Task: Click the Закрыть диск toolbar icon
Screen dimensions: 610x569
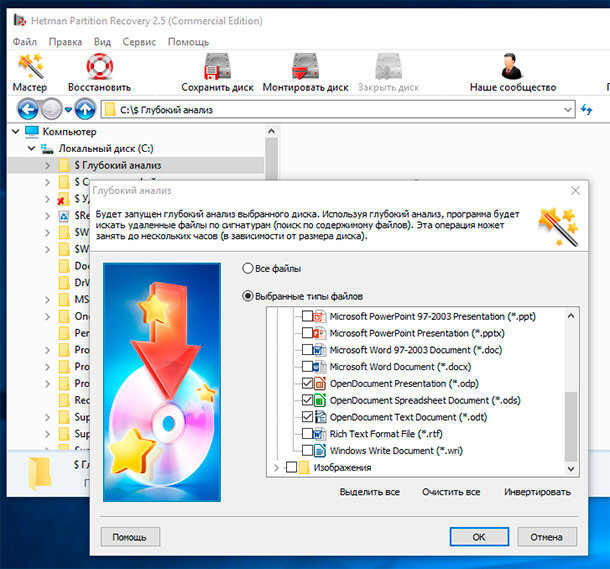Action: pyautogui.click(x=388, y=66)
